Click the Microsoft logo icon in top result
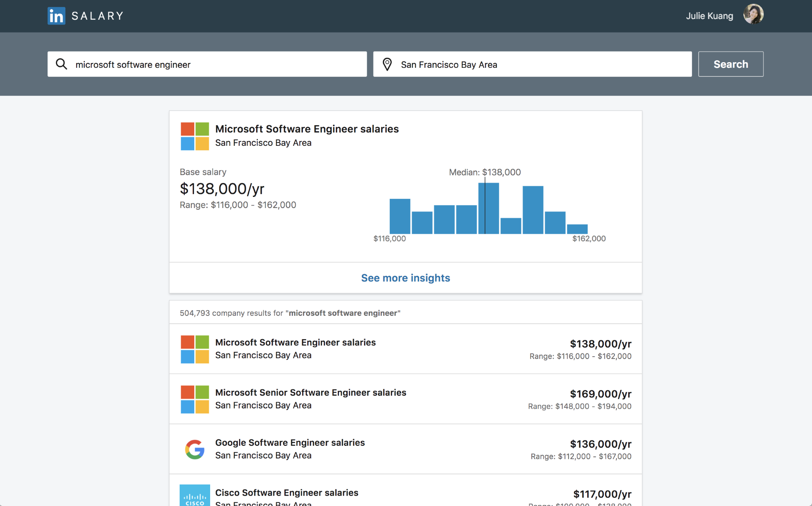The image size is (812, 506). [x=193, y=135]
